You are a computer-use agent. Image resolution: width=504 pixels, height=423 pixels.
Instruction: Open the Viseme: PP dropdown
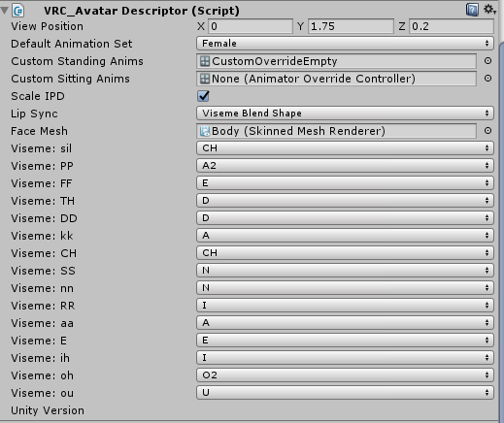click(345, 166)
